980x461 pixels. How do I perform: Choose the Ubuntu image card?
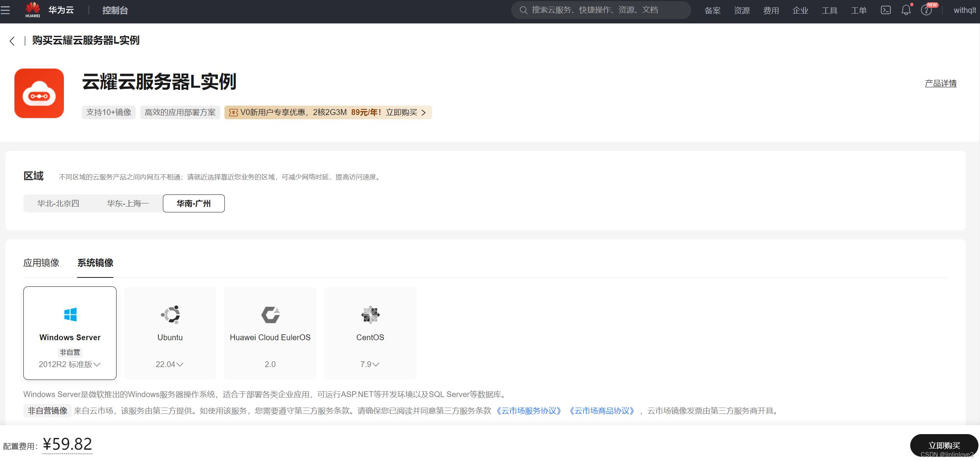pos(170,333)
